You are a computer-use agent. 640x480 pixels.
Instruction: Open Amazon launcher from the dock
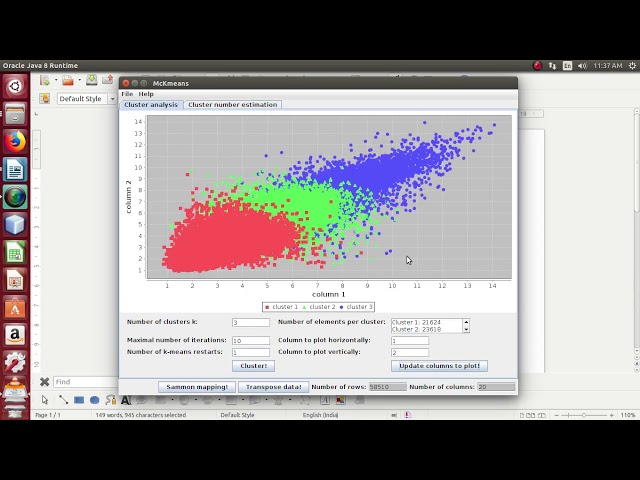15,336
